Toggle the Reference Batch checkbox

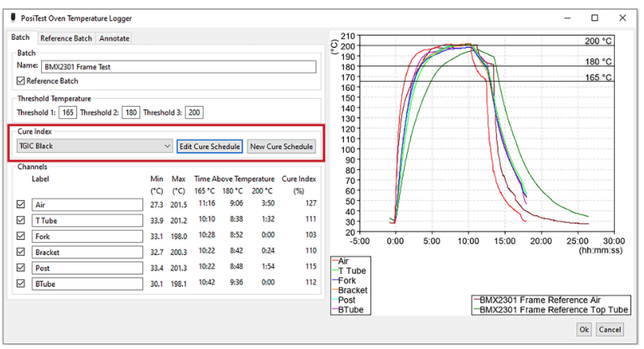pyautogui.click(x=20, y=81)
